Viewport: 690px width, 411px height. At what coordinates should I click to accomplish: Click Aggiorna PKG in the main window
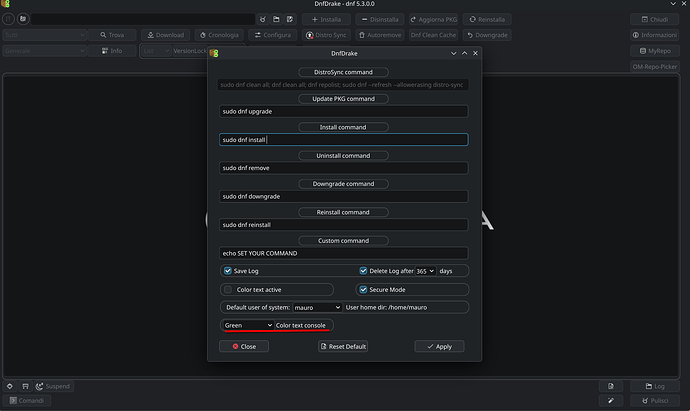(433, 19)
